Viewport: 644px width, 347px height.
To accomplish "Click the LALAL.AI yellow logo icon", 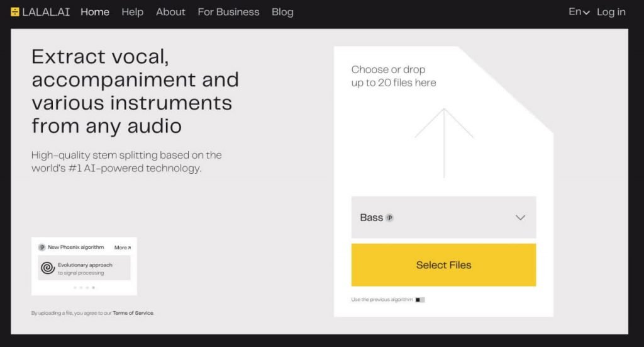I will [x=15, y=12].
